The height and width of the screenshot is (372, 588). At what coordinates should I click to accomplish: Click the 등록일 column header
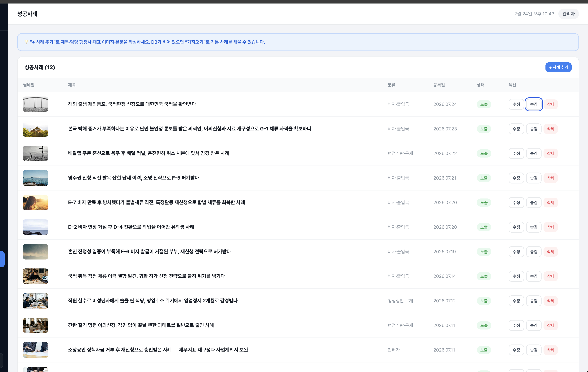click(x=439, y=85)
